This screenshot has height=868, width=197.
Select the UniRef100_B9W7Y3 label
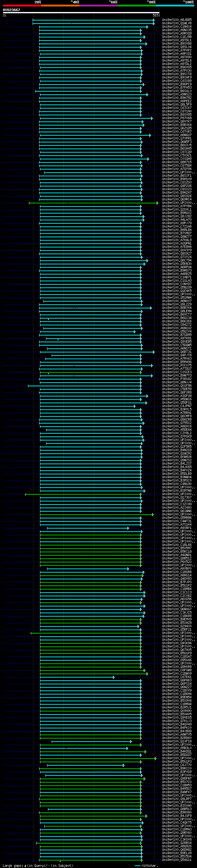pyautogui.click(x=177, y=375)
